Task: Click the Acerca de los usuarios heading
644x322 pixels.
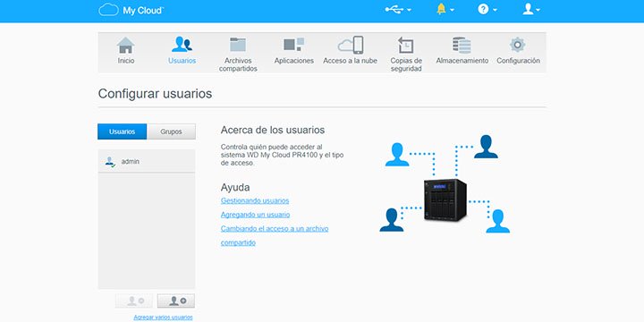Action: 273,131
